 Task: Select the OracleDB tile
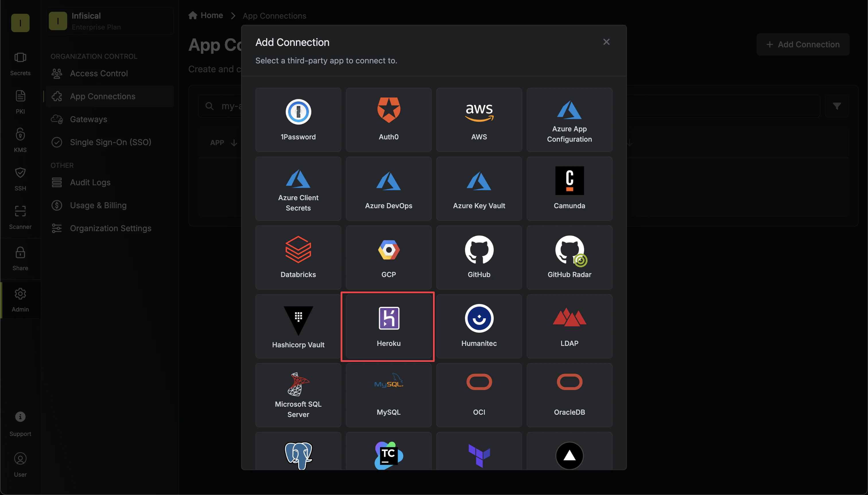569,395
